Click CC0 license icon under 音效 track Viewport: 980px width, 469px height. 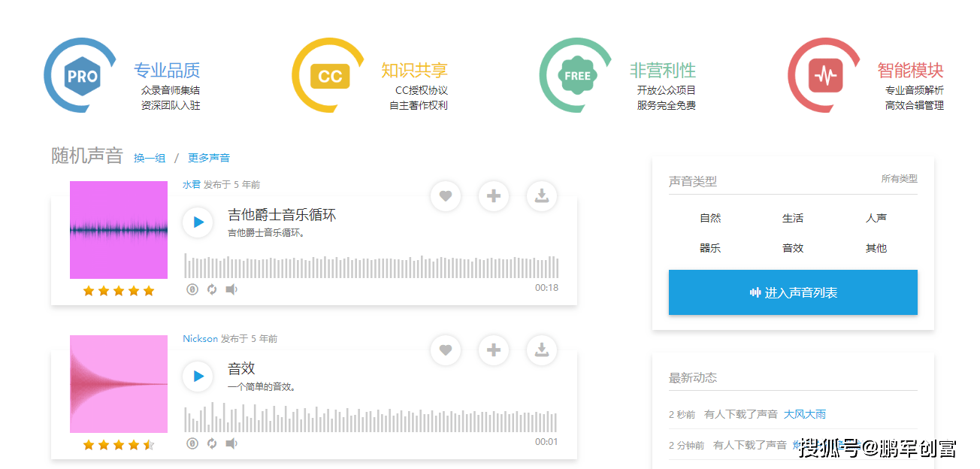192,443
